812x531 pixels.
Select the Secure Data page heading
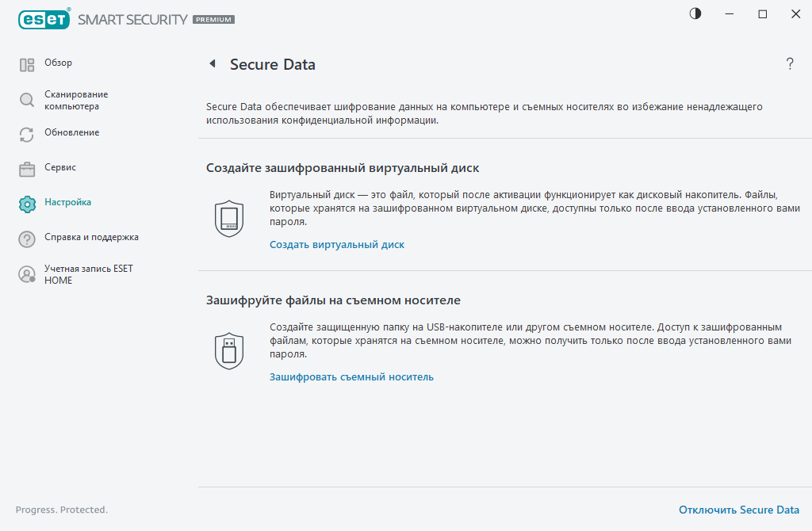click(274, 64)
